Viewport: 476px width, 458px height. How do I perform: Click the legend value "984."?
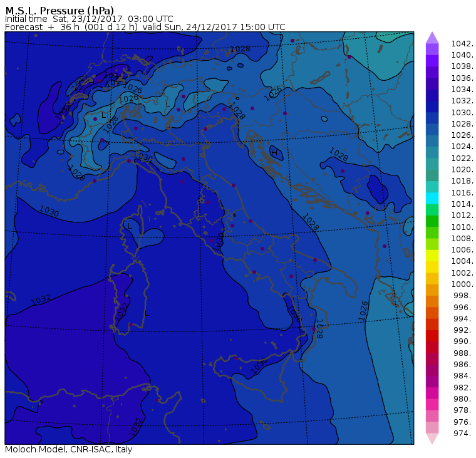pos(463,376)
